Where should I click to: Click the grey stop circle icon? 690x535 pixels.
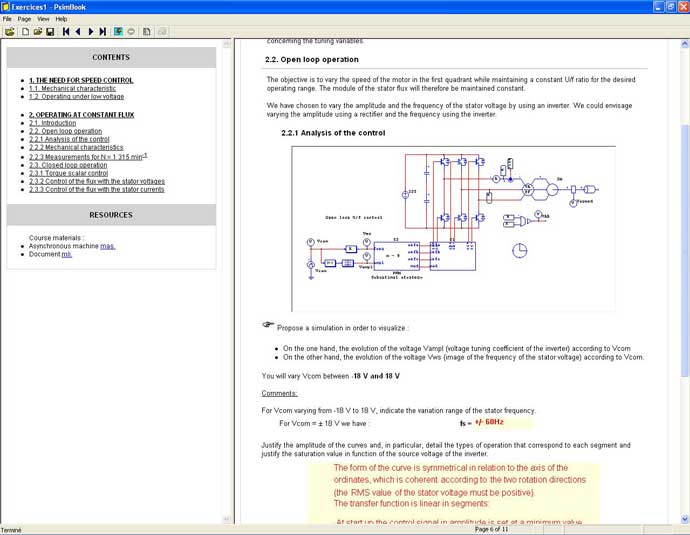(131, 32)
